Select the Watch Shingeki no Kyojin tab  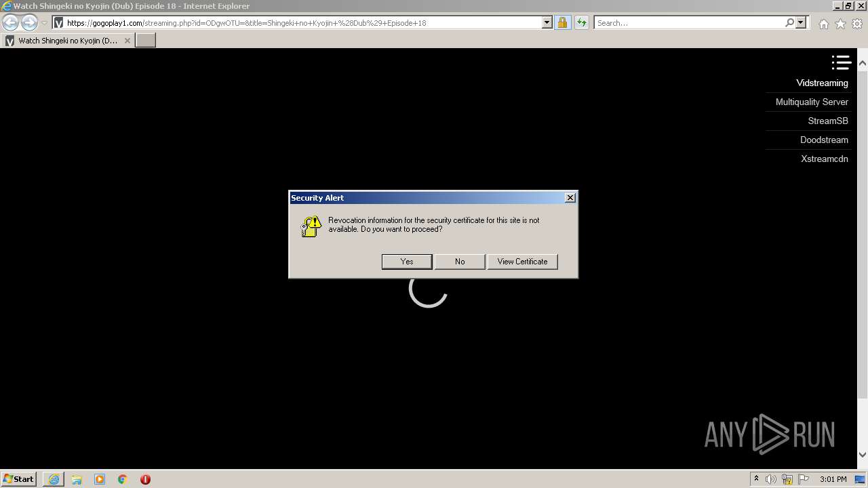tap(67, 40)
